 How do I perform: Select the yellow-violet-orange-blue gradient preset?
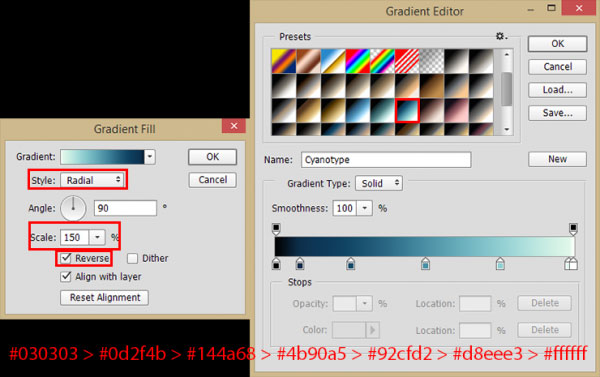tap(284, 61)
